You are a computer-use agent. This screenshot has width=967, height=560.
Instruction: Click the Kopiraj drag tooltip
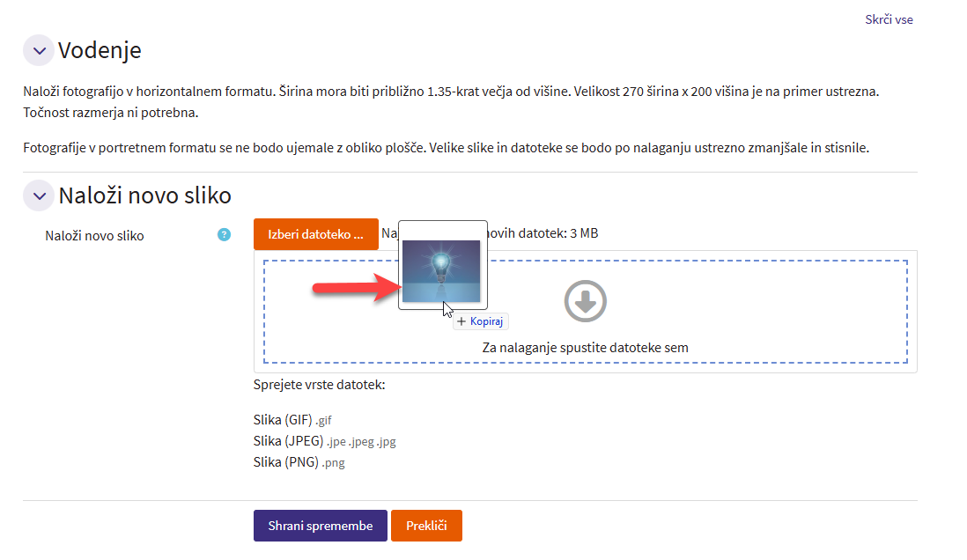click(481, 322)
